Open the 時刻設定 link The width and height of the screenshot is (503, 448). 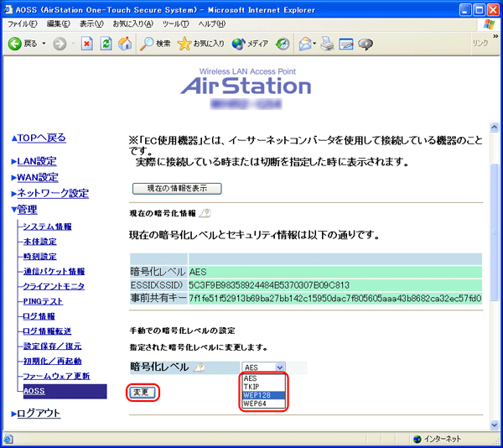(x=39, y=257)
